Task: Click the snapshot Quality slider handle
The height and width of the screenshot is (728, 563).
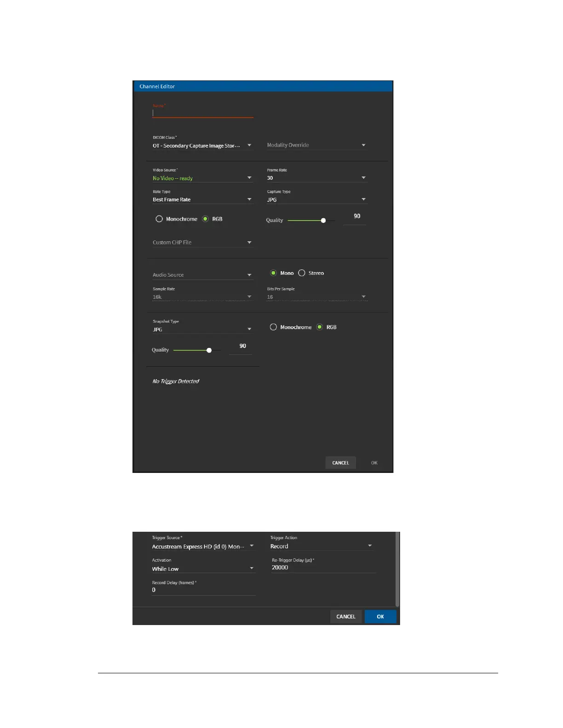Action: tap(209, 350)
